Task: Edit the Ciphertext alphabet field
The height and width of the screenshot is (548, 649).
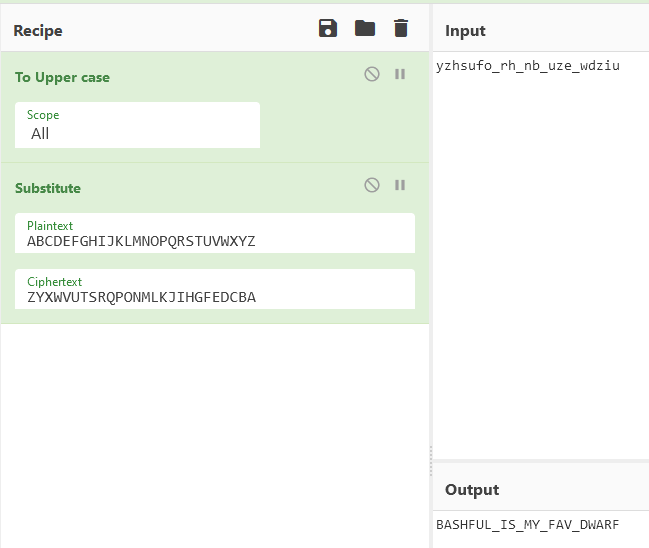Action: 215,289
